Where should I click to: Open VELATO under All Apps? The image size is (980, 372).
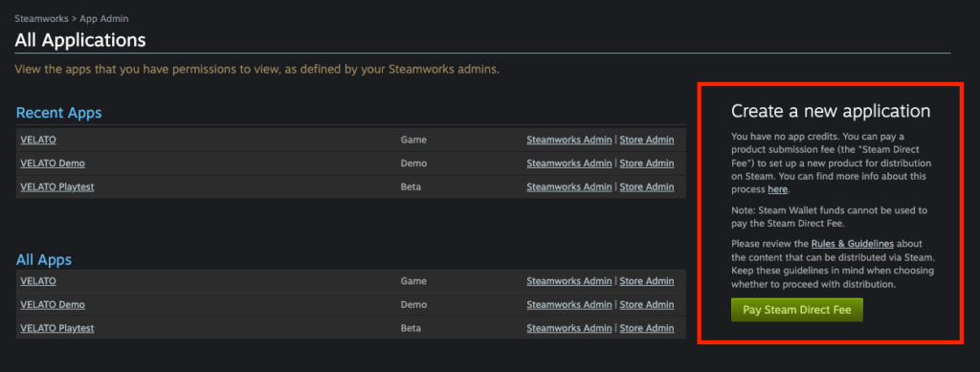tap(38, 281)
